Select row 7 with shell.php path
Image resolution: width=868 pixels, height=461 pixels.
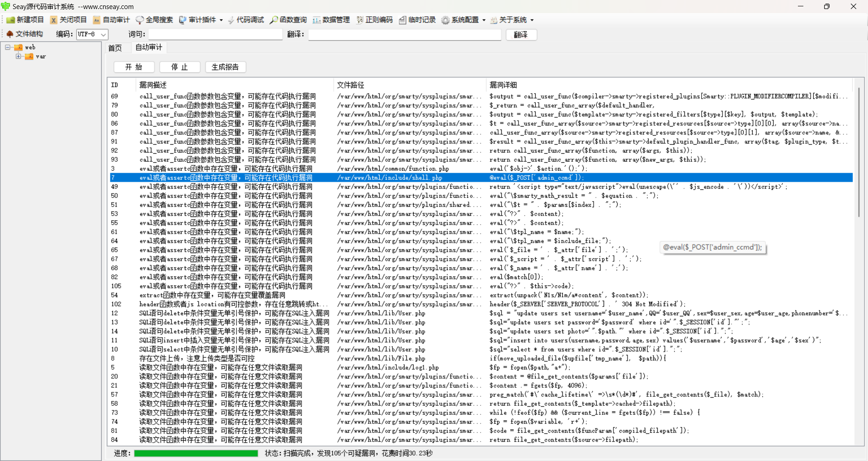pos(481,178)
